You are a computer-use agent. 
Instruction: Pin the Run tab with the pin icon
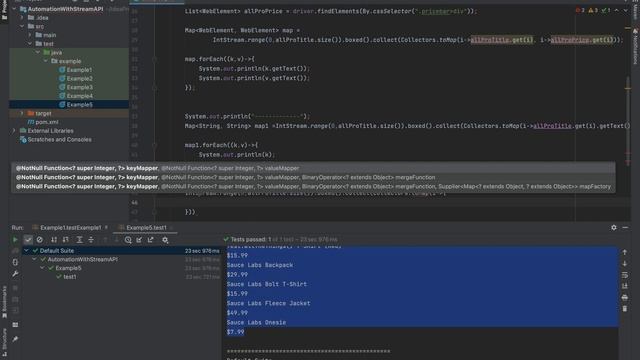click(15, 339)
